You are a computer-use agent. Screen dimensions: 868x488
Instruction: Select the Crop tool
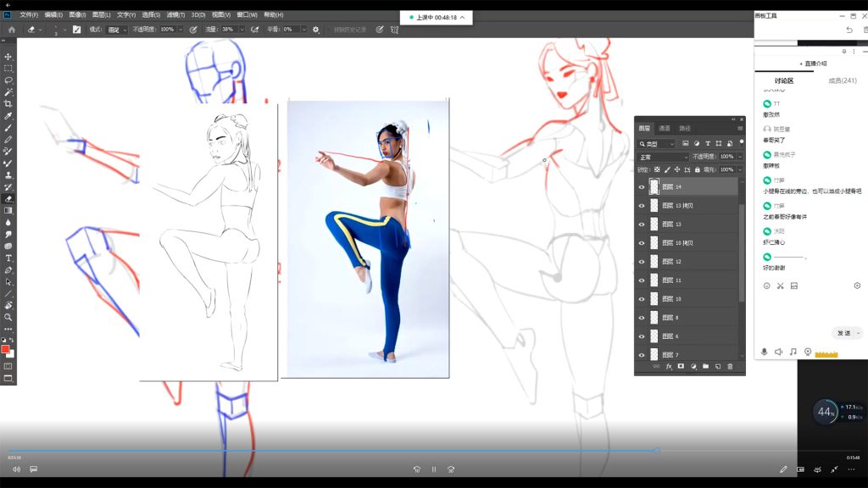tap(8, 103)
